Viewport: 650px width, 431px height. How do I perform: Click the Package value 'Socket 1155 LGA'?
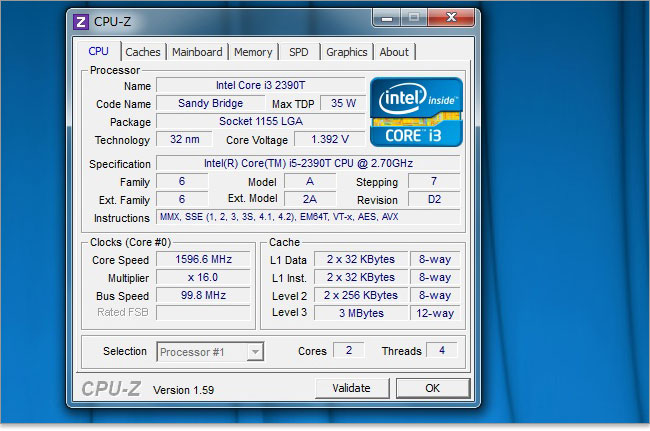point(260,121)
